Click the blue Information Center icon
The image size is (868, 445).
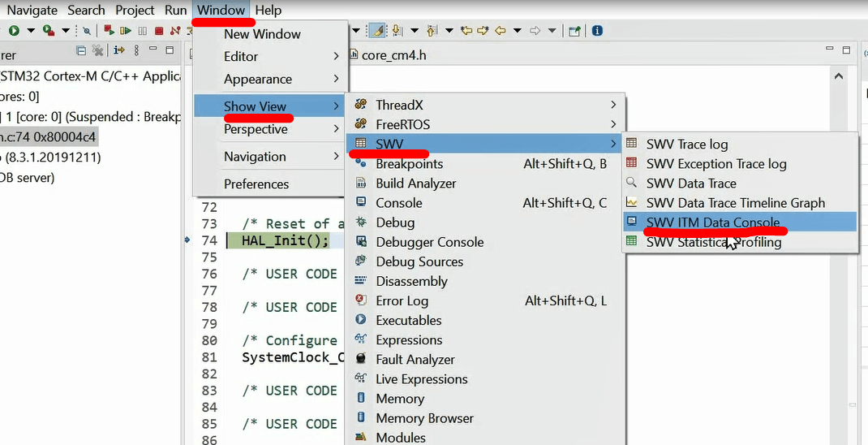click(597, 31)
